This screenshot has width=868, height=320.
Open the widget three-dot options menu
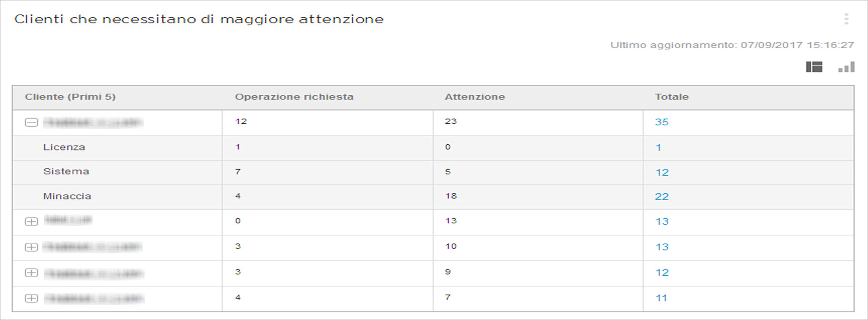846,19
